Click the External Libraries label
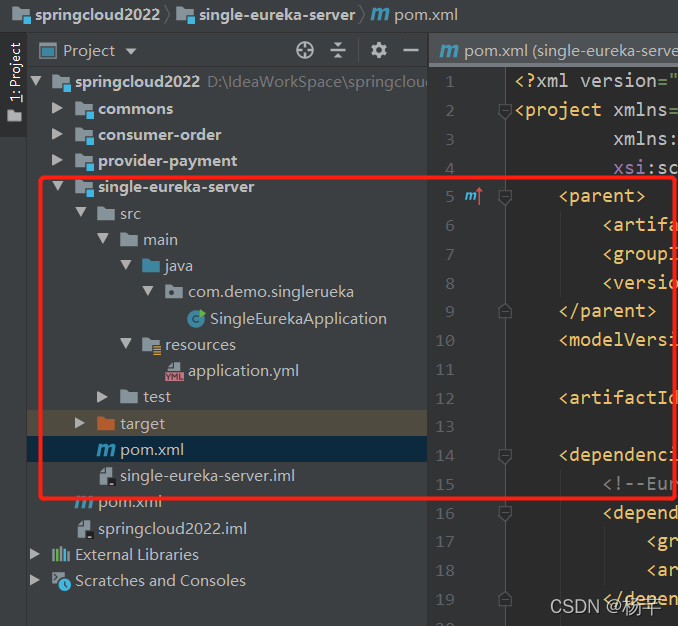This screenshot has height=626, width=678. pos(137,555)
